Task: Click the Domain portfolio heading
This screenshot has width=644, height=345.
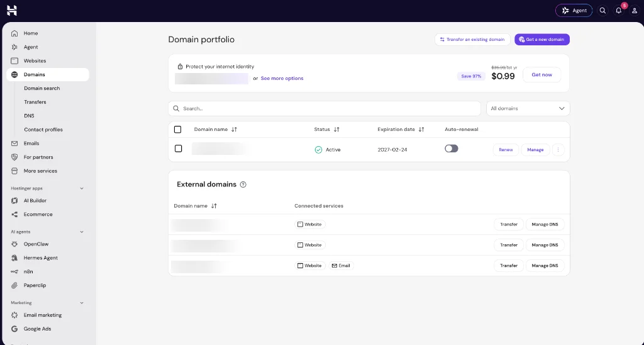Action: click(201, 40)
